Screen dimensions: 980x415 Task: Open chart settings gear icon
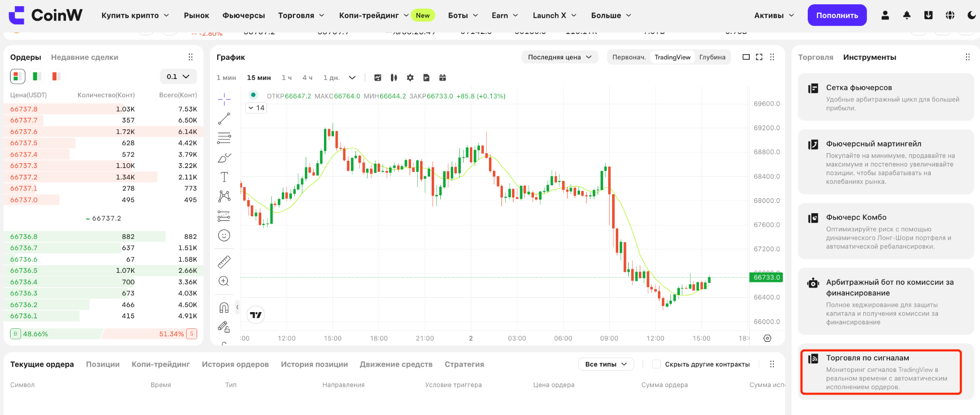tap(410, 78)
